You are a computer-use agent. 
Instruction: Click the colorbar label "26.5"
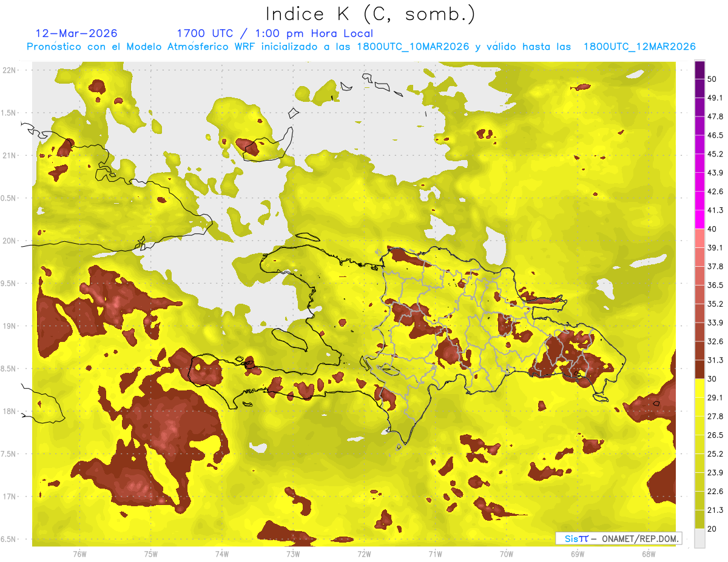[715, 435]
